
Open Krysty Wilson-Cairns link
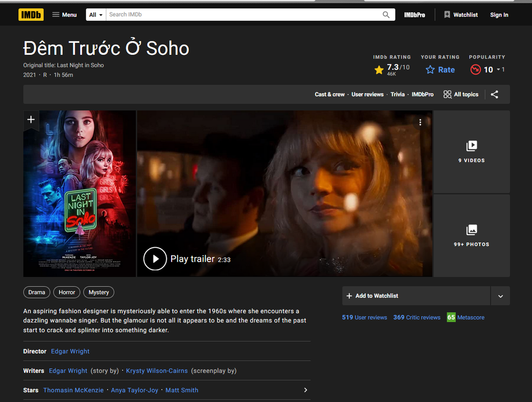pos(157,371)
